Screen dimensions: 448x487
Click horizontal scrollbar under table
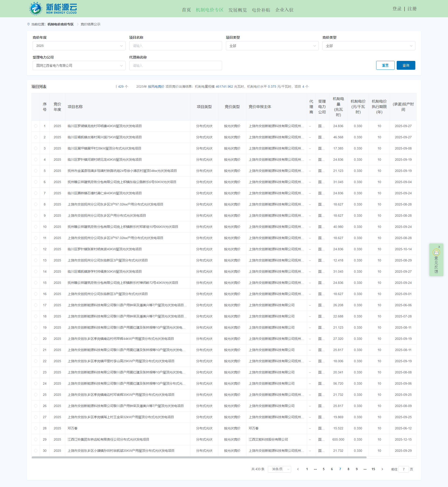[x=199, y=457]
